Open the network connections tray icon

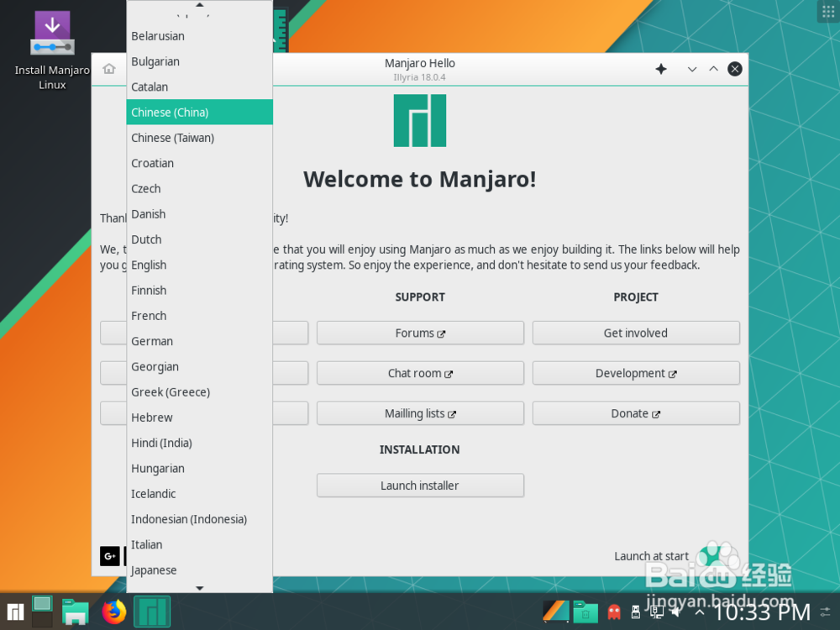point(657,612)
